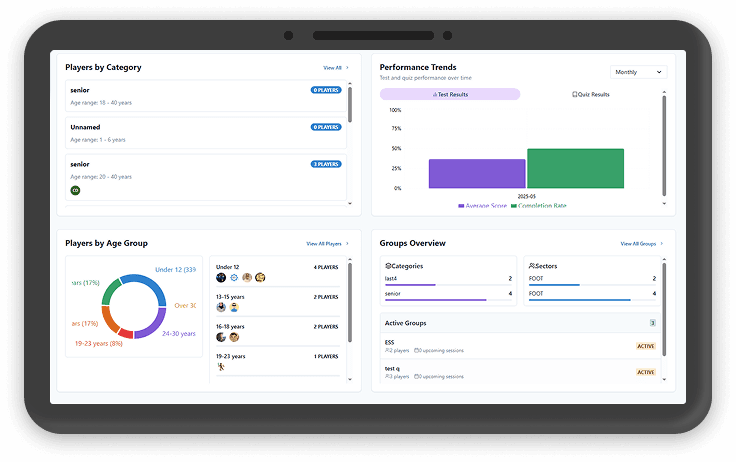
Task: Click Active Groups count badge 3
Action: (652, 323)
